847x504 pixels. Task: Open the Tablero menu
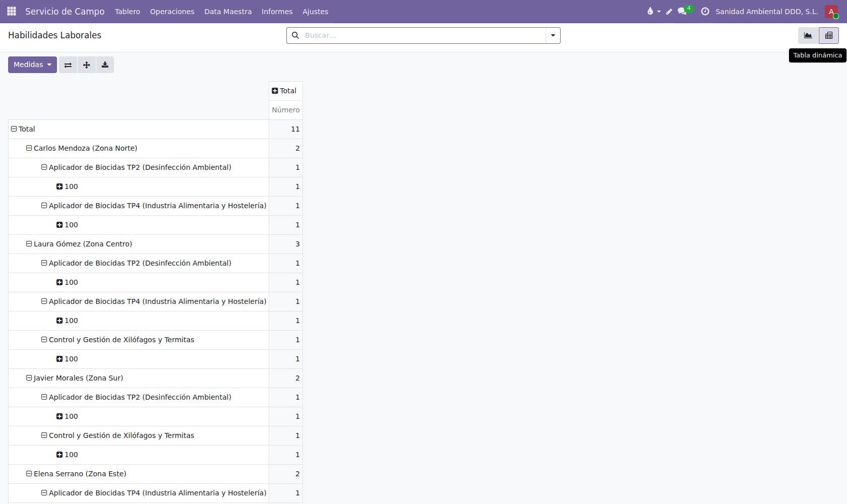pos(128,11)
